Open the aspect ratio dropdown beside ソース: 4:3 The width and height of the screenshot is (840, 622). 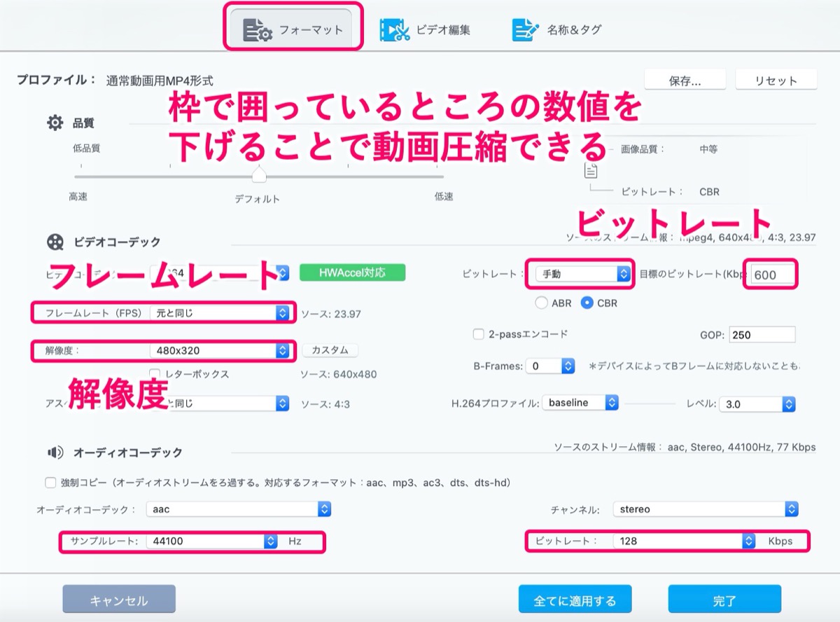click(219, 403)
